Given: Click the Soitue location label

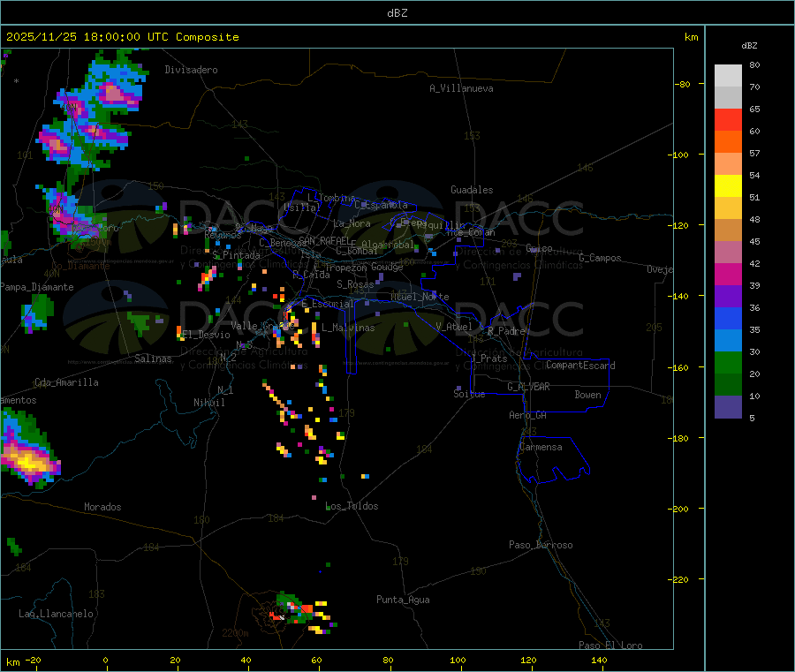Looking at the screenshot, I should (469, 394).
